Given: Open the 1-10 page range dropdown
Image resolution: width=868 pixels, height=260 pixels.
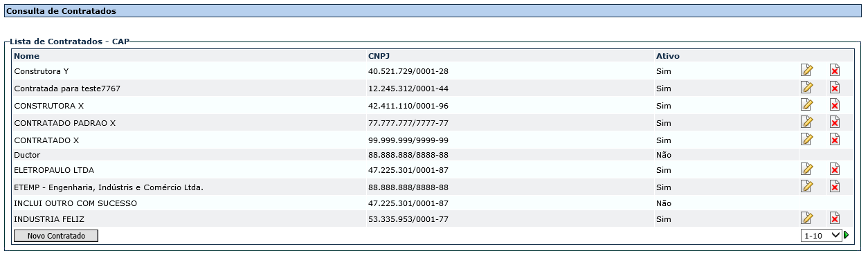Looking at the screenshot, I should (821, 235).
